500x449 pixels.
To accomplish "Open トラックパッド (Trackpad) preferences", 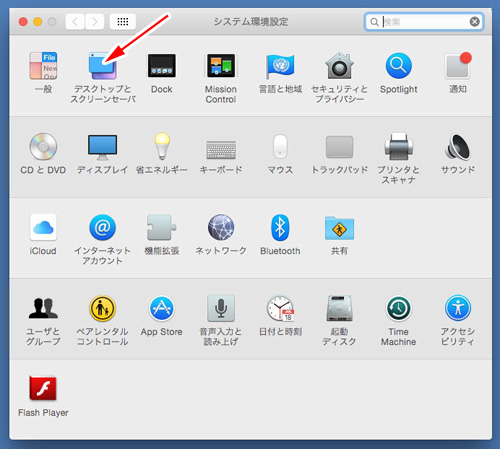I will [x=339, y=147].
